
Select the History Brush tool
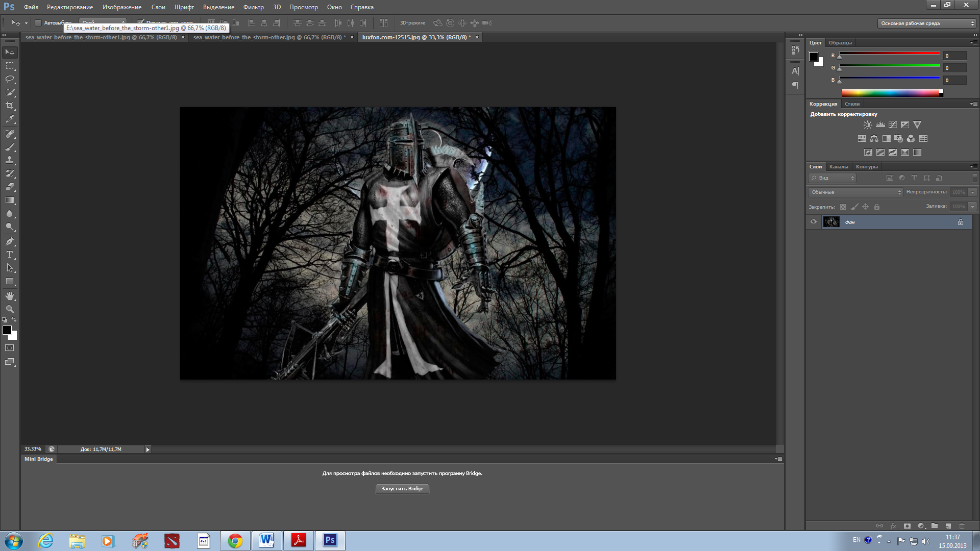tap(10, 173)
